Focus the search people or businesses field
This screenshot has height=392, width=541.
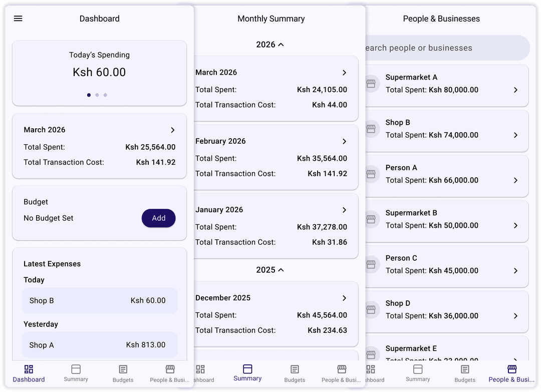[x=447, y=48]
